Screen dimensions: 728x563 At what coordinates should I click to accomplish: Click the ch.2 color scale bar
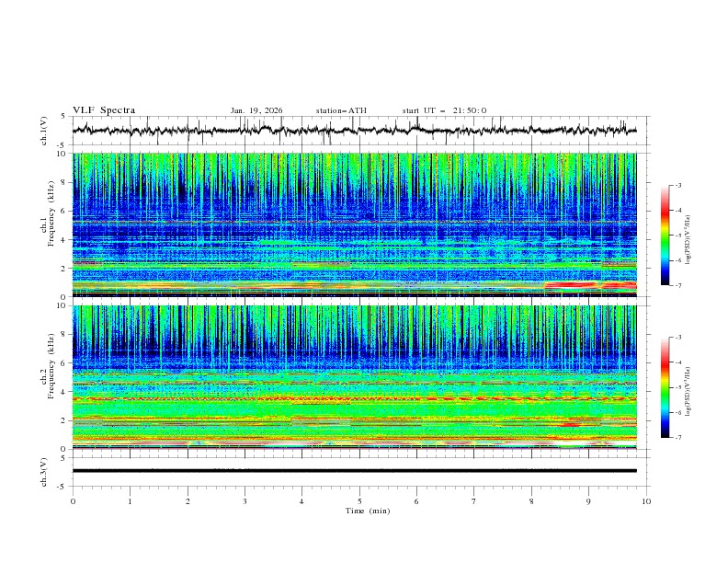point(665,387)
